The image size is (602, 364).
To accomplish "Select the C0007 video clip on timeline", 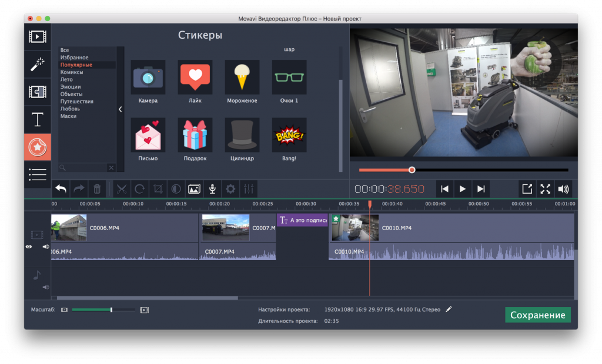I will [238, 228].
